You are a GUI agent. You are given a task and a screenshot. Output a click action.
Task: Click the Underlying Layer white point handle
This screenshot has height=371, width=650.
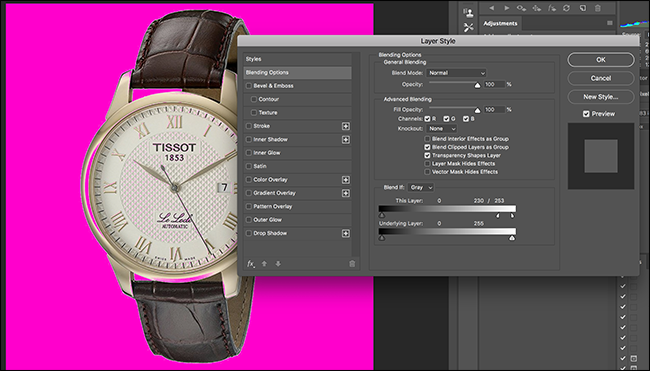512,238
